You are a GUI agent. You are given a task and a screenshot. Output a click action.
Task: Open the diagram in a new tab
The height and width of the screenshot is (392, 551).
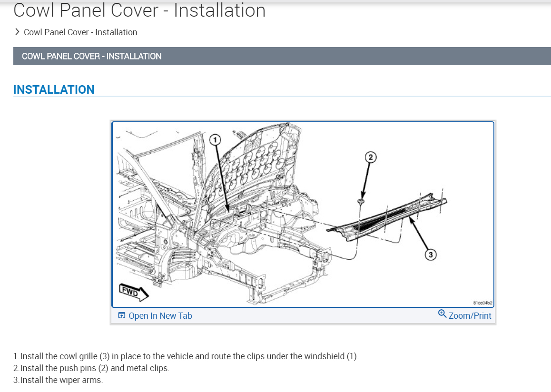point(155,315)
